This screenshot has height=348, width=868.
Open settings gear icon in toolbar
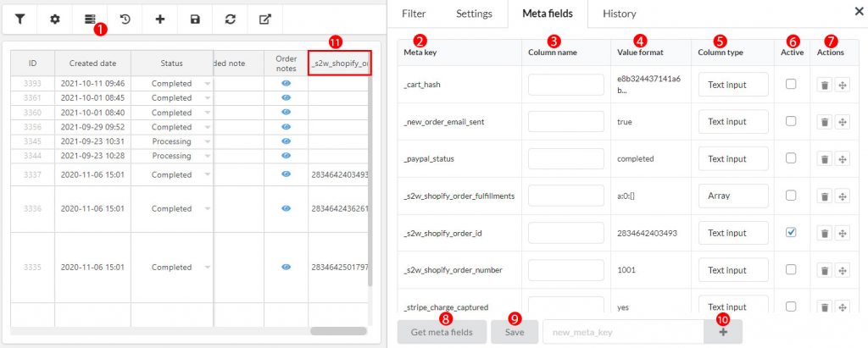coord(55,19)
